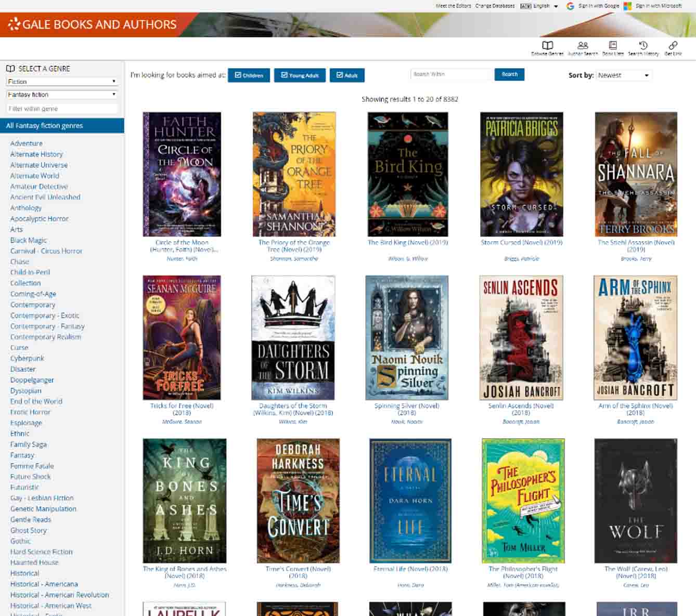Image resolution: width=696 pixels, height=616 pixels.
Task: Open The Philosopher's Flight cover
Action: (523, 501)
